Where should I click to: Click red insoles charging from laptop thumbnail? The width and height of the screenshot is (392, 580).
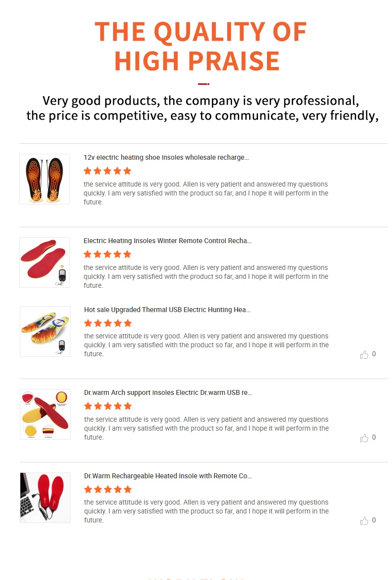(x=45, y=498)
